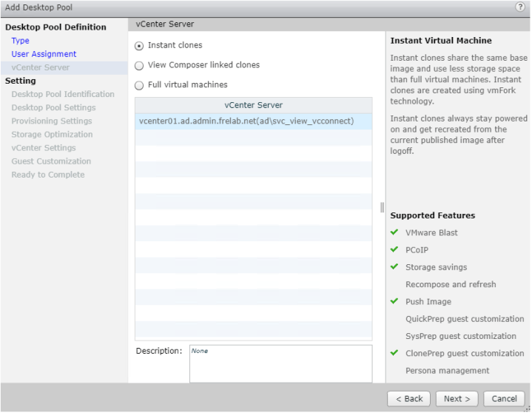Click Desktop Pool Identification step
Screen dimensions: 532x413
[63, 94]
